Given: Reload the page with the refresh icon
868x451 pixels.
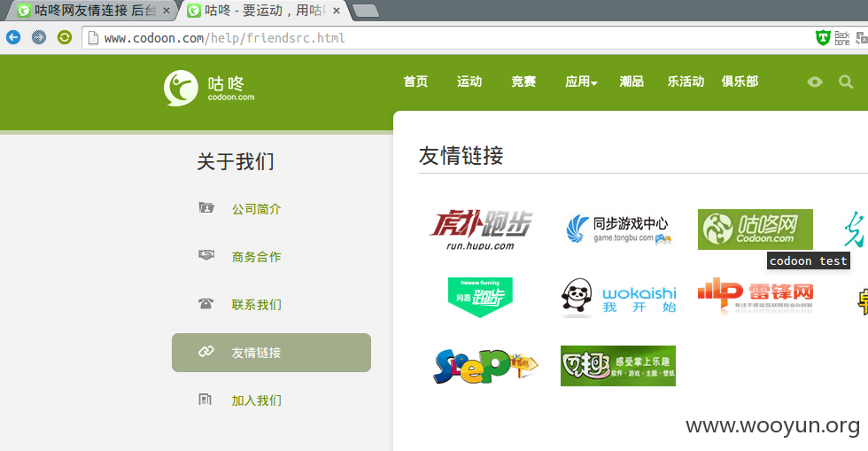Looking at the screenshot, I should tap(65, 38).
